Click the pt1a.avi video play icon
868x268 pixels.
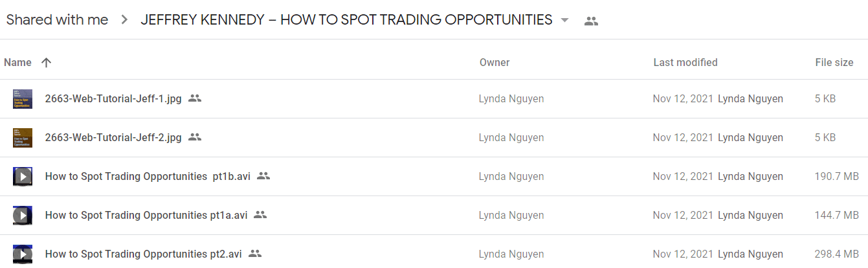23,216
